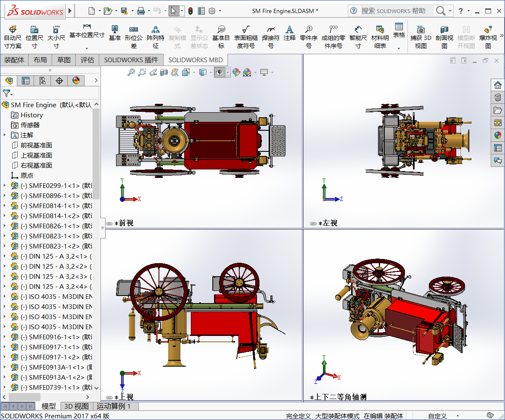Toggle the Hide/Show Items eye button
505x420 pixels.
coord(219,72)
